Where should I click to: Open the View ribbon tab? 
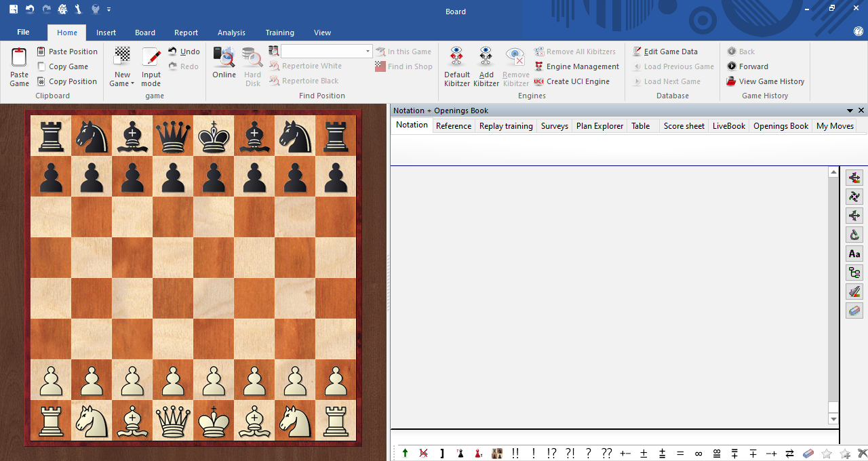[322, 33]
